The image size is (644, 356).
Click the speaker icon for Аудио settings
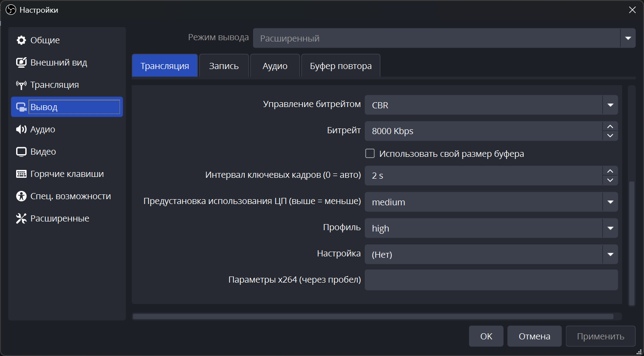tap(21, 129)
